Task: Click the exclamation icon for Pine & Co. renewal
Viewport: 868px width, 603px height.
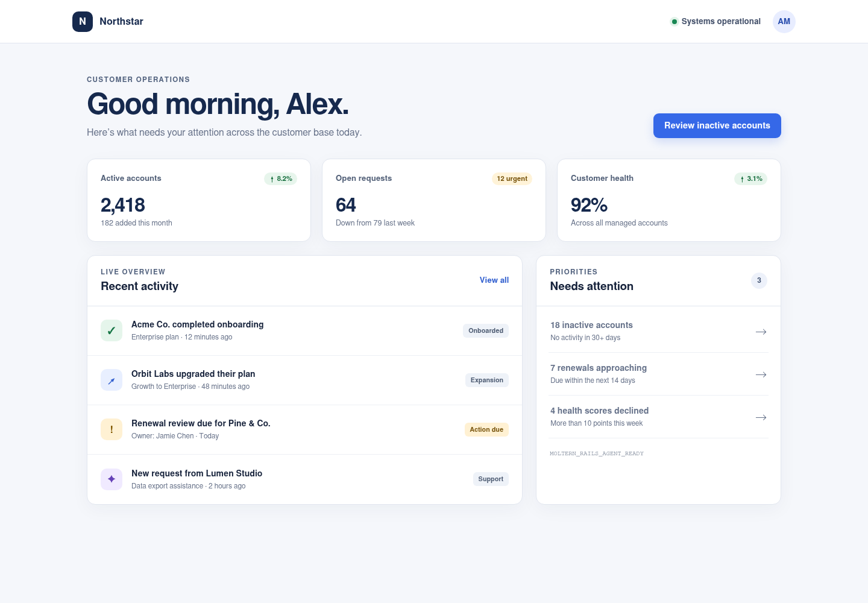Action: (112, 429)
